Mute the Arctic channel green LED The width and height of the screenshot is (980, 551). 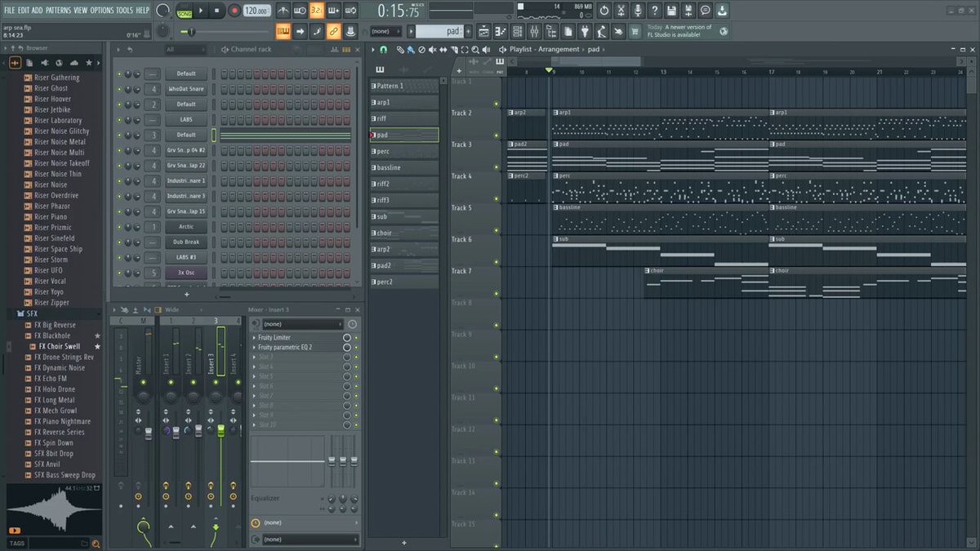click(x=119, y=227)
